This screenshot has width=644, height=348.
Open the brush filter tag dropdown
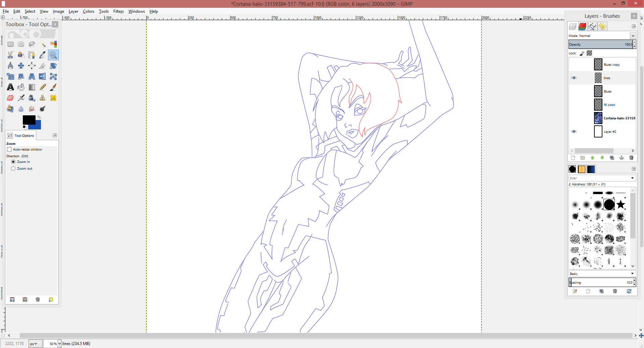pos(632,178)
